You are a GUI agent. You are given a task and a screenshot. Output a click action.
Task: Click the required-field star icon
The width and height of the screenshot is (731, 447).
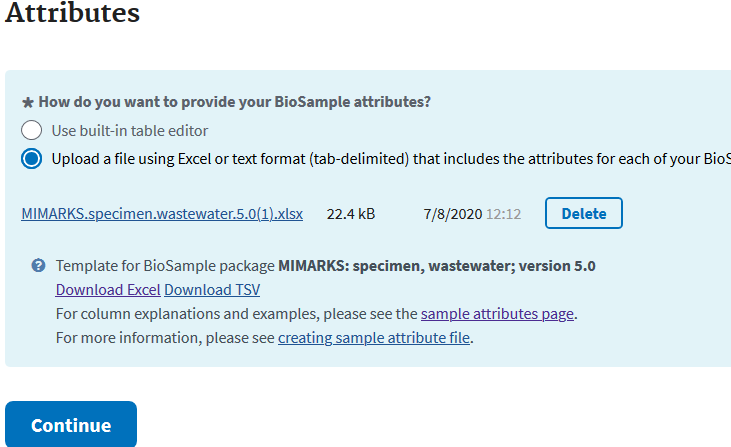pyautogui.click(x=28, y=103)
